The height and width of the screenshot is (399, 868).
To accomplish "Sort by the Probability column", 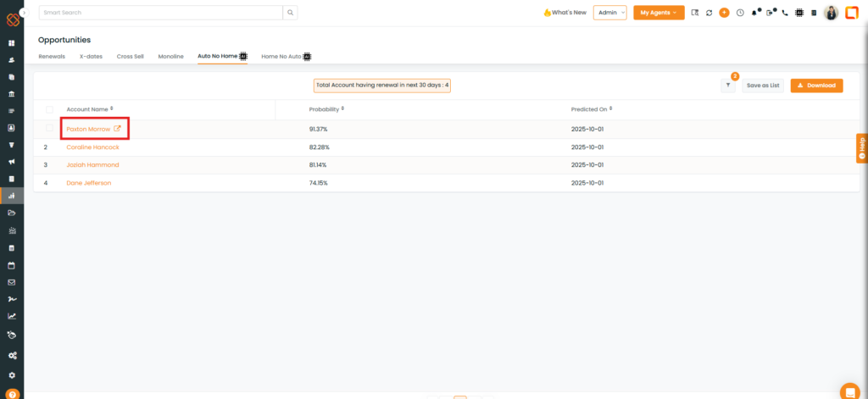I will click(x=326, y=109).
